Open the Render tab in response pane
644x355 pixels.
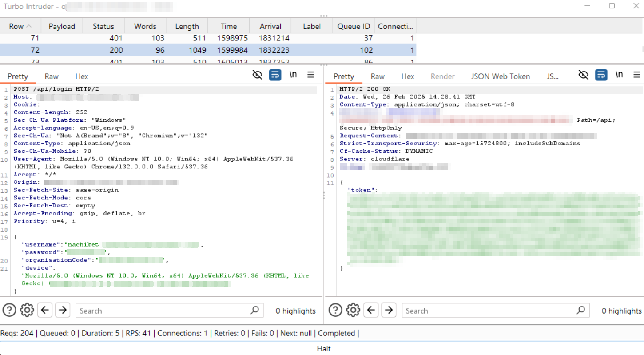click(x=443, y=76)
